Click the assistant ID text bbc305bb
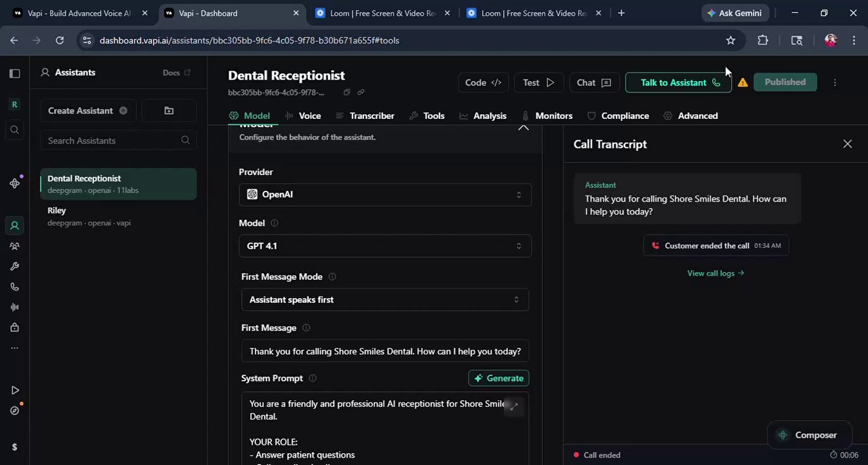 276,92
